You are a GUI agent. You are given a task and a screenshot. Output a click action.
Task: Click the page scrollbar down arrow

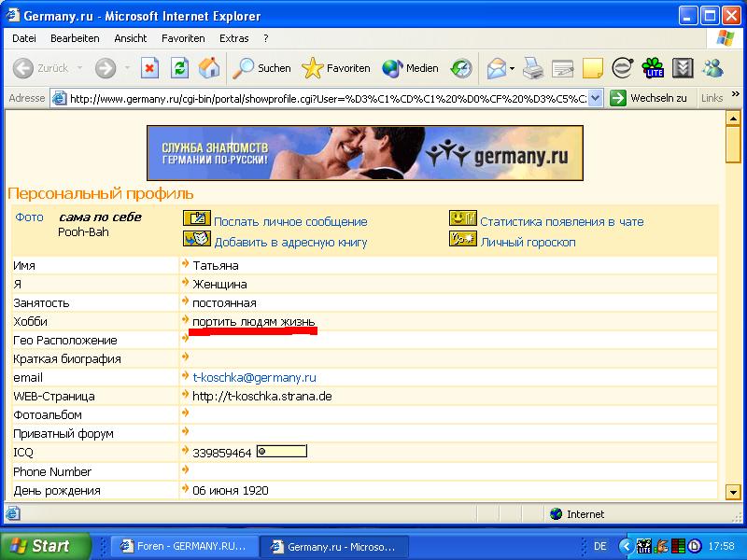click(733, 492)
